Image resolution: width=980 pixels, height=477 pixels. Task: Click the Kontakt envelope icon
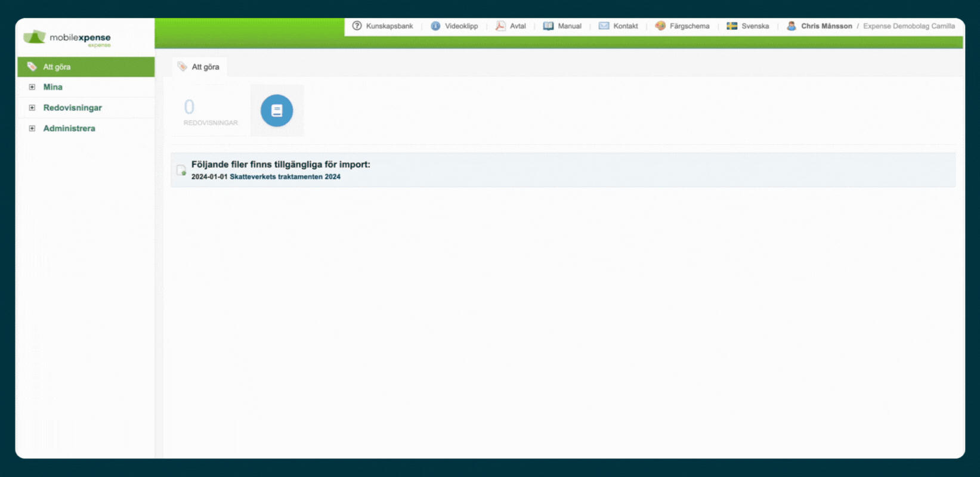coord(604,26)
